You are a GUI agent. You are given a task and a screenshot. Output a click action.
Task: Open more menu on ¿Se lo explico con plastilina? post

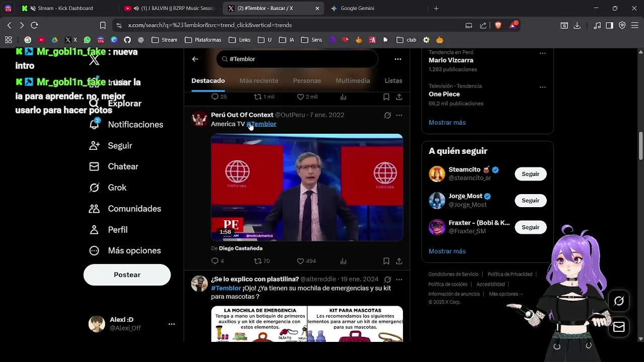[399, 279]
